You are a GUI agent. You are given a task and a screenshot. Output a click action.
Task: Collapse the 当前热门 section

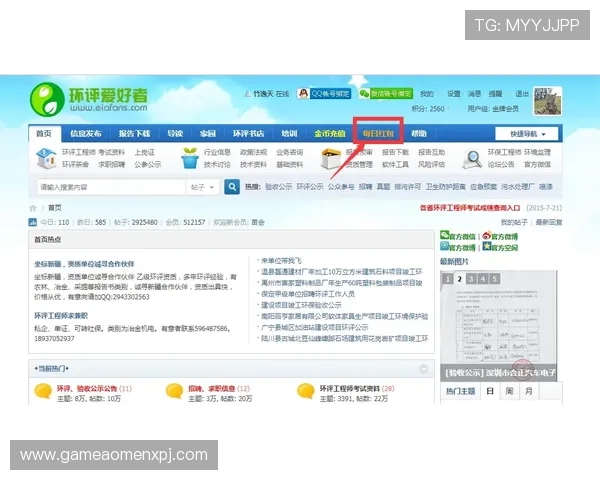coord(424,369)
